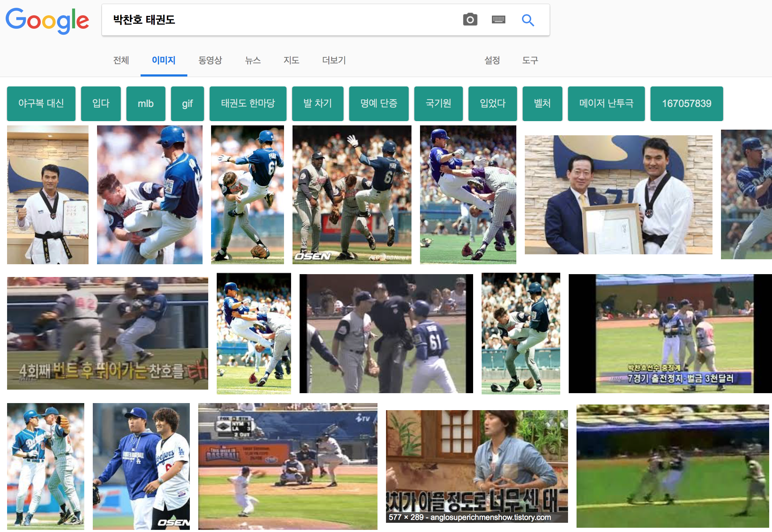Switch to the 동영상 tab
Screen dimensions: 772x532
click(x=210, y=60)
